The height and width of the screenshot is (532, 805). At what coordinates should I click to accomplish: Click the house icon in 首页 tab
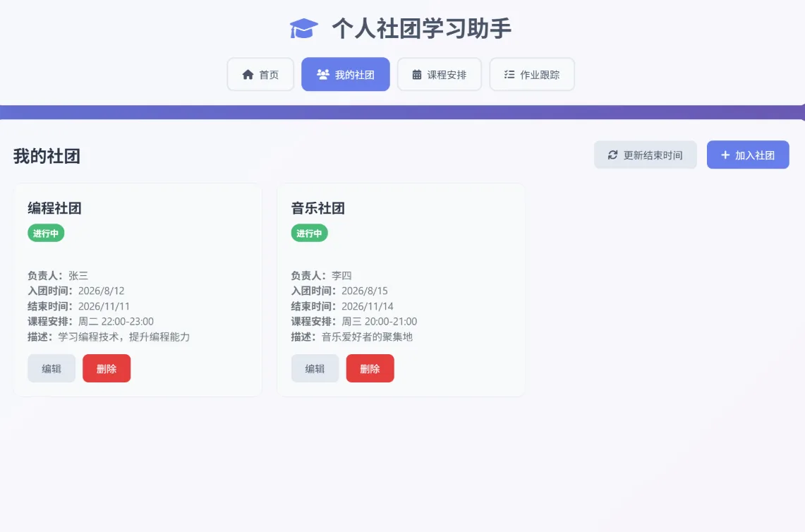[248, 75]
